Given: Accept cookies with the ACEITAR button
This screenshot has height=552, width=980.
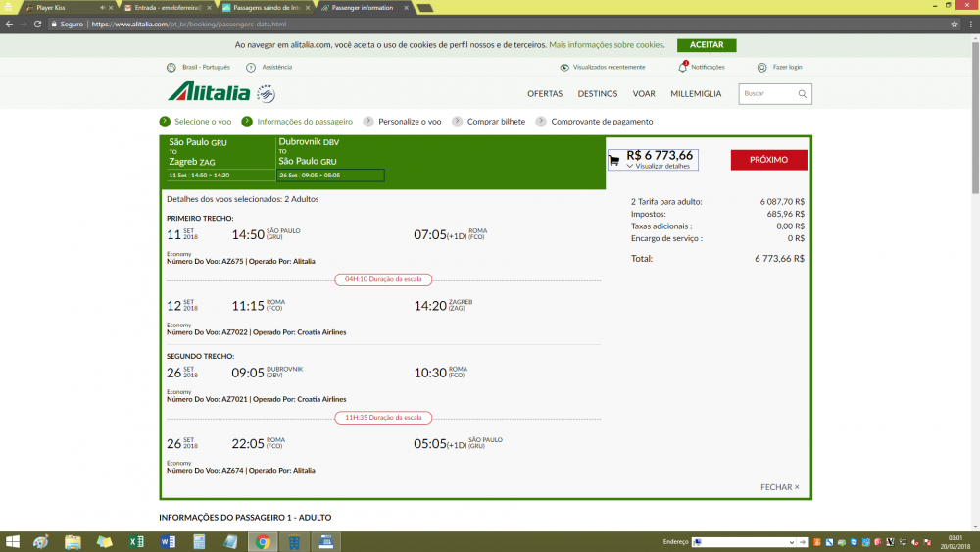Looking at the screenshot, I should point(706,45).
